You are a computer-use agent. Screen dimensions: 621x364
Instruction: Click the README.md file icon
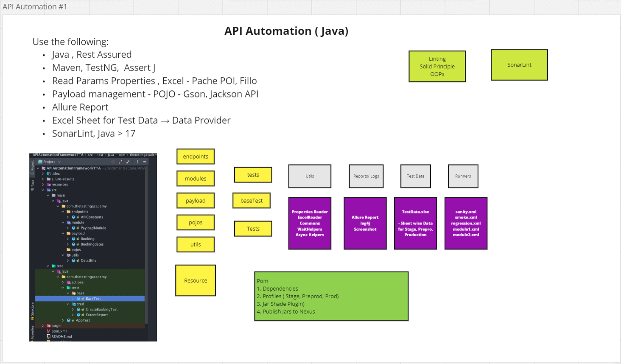click(x=48, y=336)
